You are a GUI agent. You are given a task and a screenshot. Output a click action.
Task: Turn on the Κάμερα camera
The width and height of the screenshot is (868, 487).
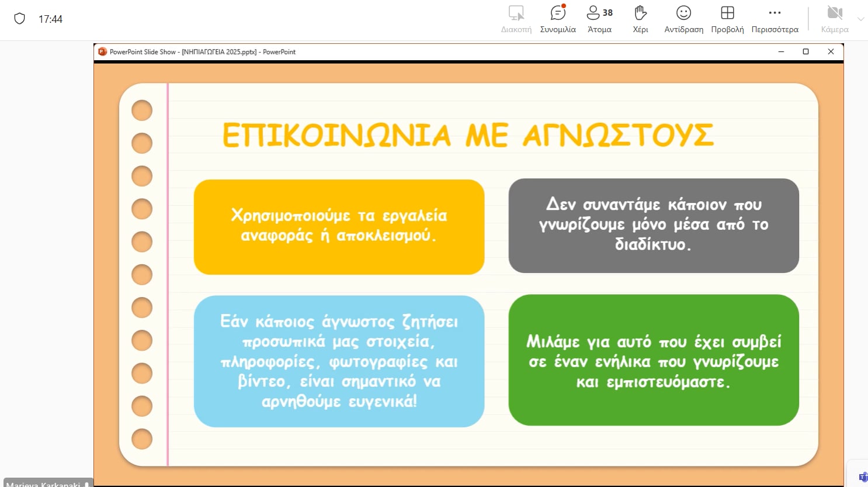pyautogui.click(x=834, y=19)
